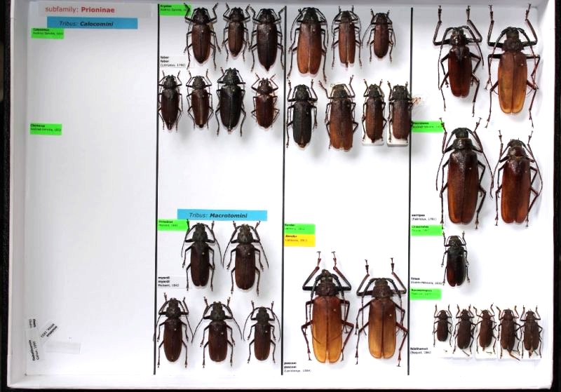This screenshot has height=392, width=561.
Task: Select the beetle mounted on white card
Action: pyautogui.click(x=374, y=112)
